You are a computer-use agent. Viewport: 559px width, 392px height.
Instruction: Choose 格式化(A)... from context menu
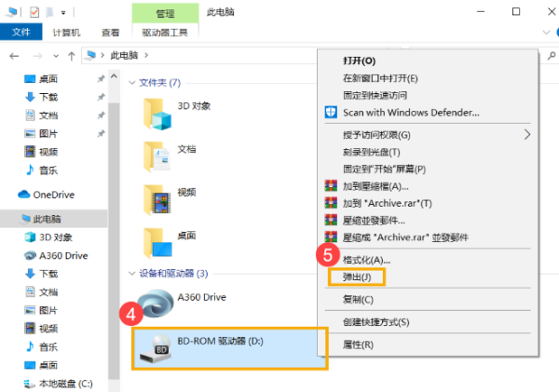pos(366,260)
